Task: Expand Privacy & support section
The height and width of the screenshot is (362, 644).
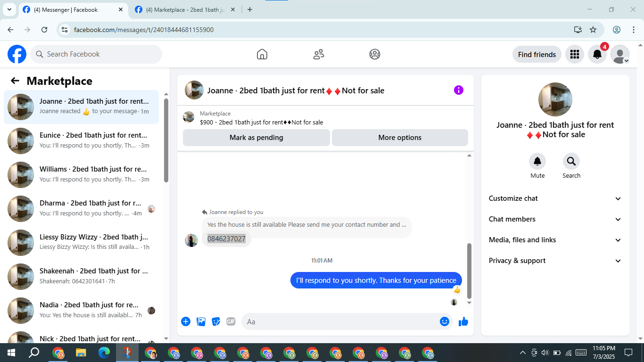Action: pos(555,261)
